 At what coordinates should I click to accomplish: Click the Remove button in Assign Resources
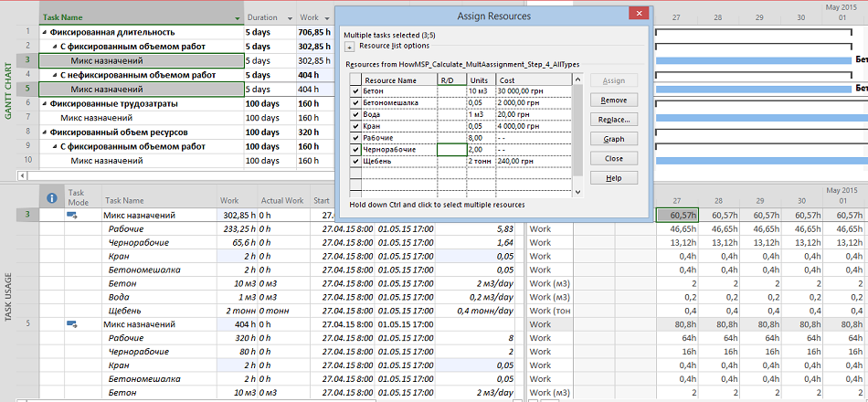click(613, 100)
